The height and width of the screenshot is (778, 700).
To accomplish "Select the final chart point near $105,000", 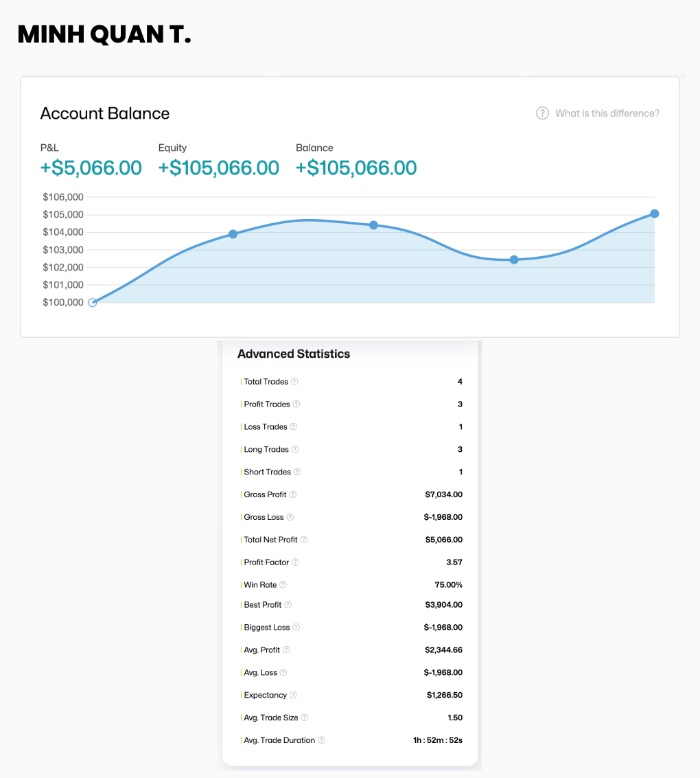I will [655, 214].
